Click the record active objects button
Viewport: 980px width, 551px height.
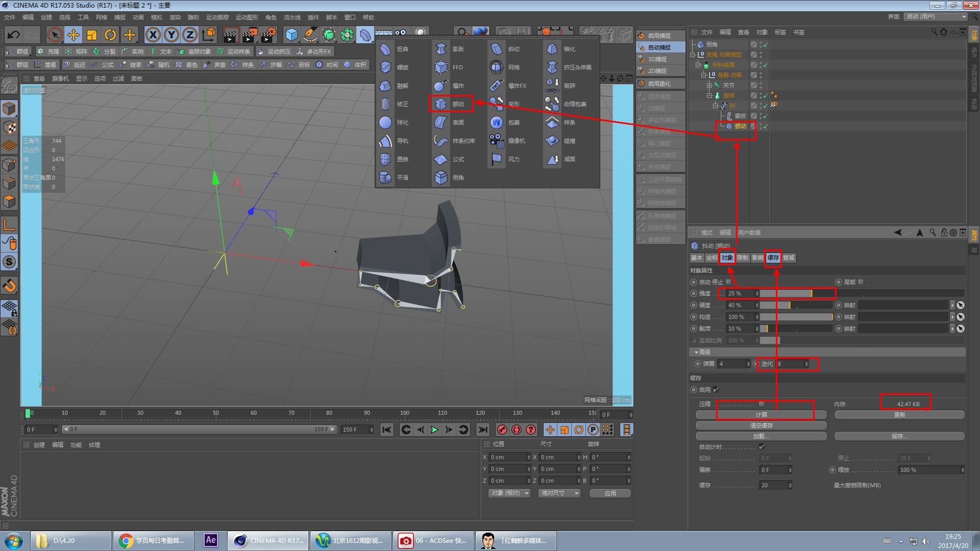tap(502, 430)
